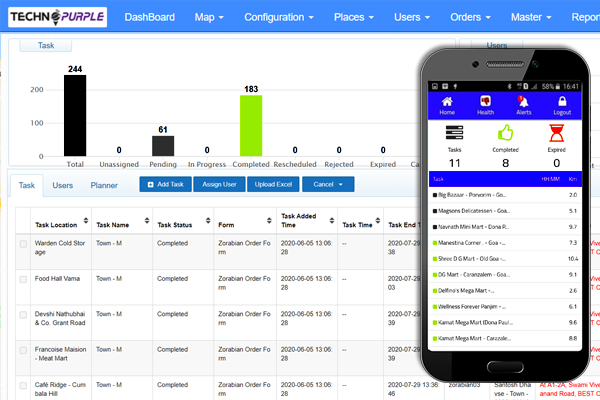
Task: Open the Places dropdown
Action: coord(354,17)
